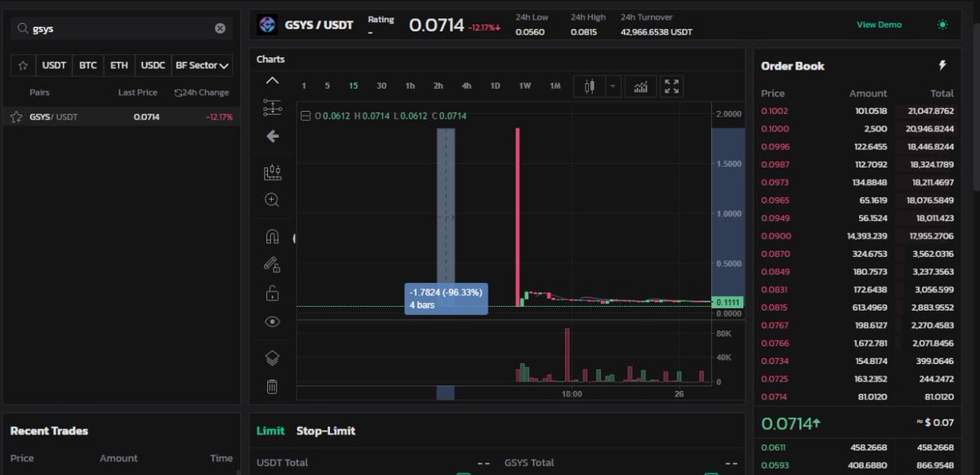Select the 0.0900 ask price row

tap(857, 236)
